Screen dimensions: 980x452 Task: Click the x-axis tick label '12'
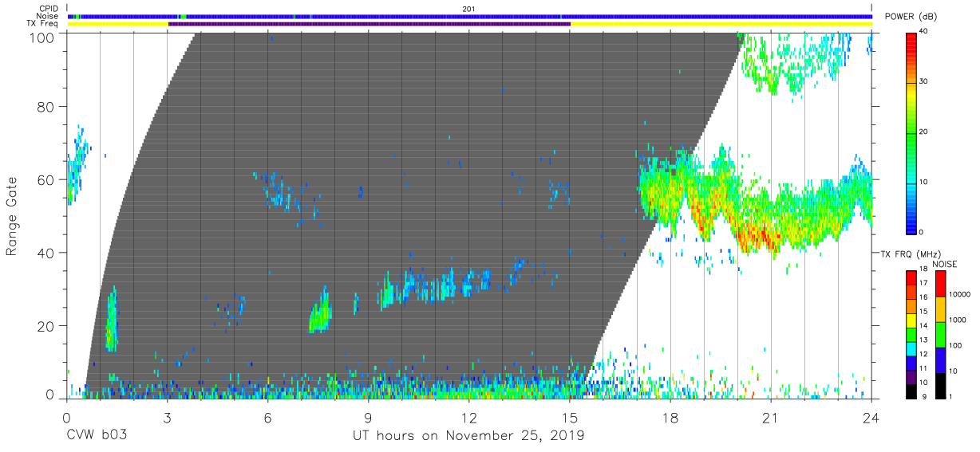point(469,417)
